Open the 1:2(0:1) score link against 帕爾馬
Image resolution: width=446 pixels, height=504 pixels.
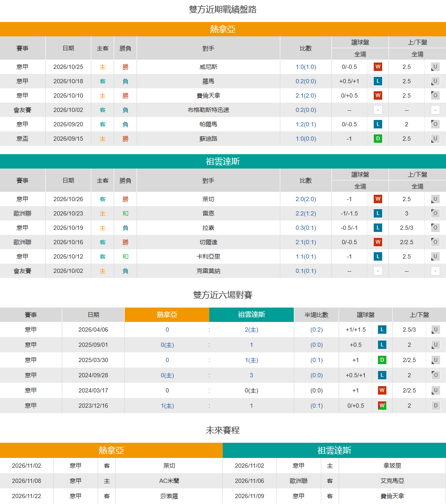click(x=306, y=124)
